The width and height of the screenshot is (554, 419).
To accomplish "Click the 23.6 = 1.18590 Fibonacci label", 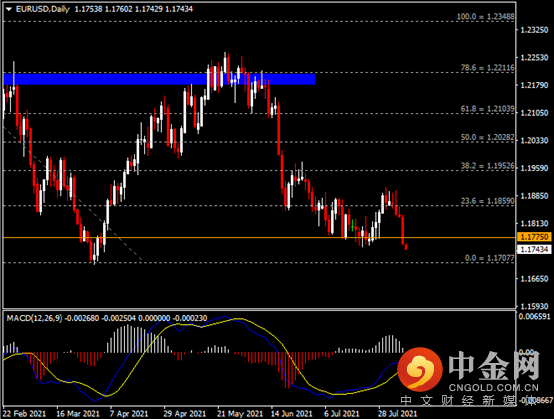I will pyautogui.click(x=487, y=201).
